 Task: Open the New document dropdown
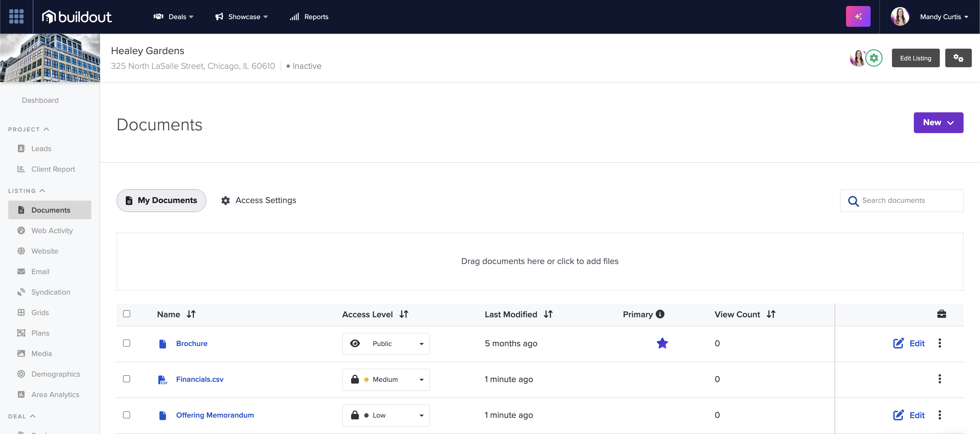click(938, 122)
